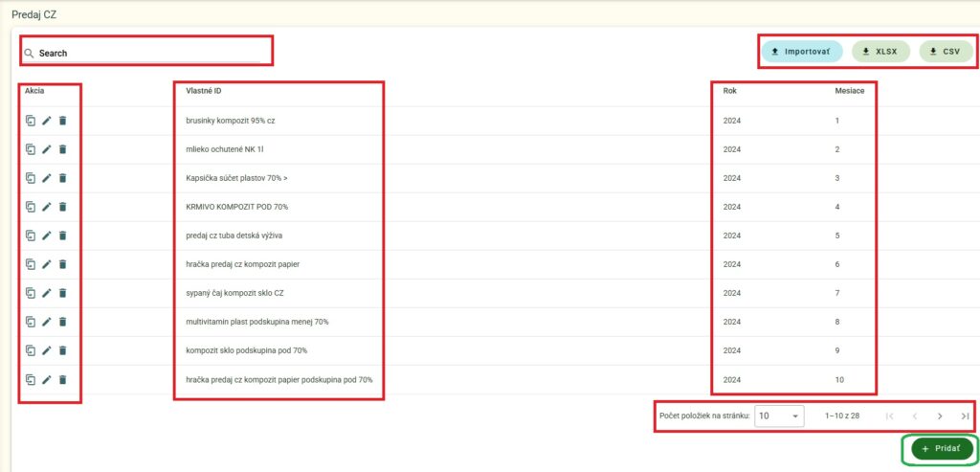The image size is (980, 472).
Task: Copy the sypaný čaj kompozit sklo CZ row
Action: click(x=31, y=293)
